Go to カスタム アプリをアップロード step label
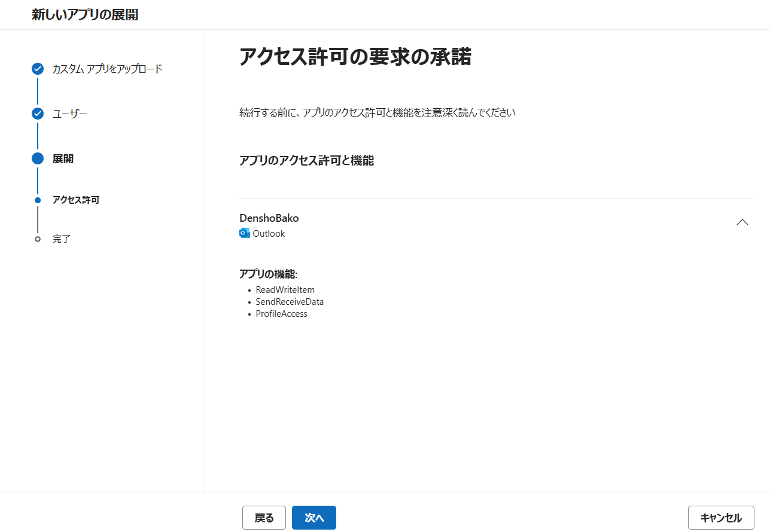This screenshot has height=532, width=770. (x=108, y=69)
